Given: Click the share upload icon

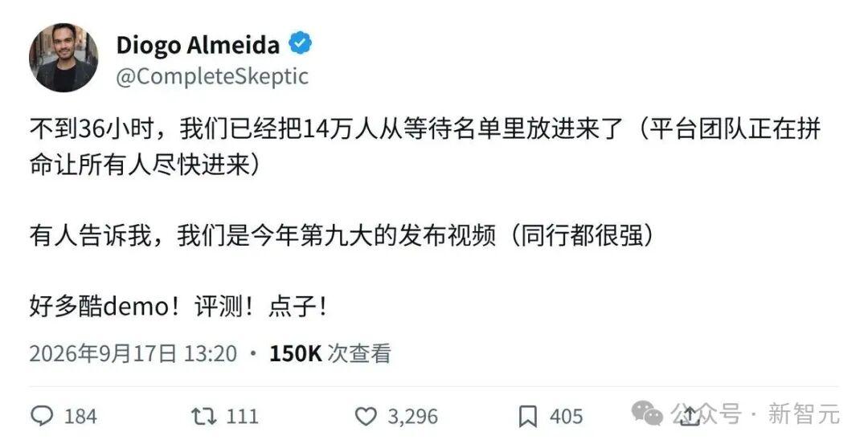Looking at the screenshot, I should point(690,416).
